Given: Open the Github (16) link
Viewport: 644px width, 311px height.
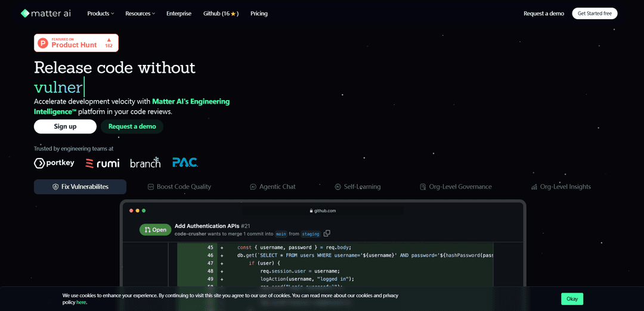Looking at the screenshot, I should (x=221, y=14).
